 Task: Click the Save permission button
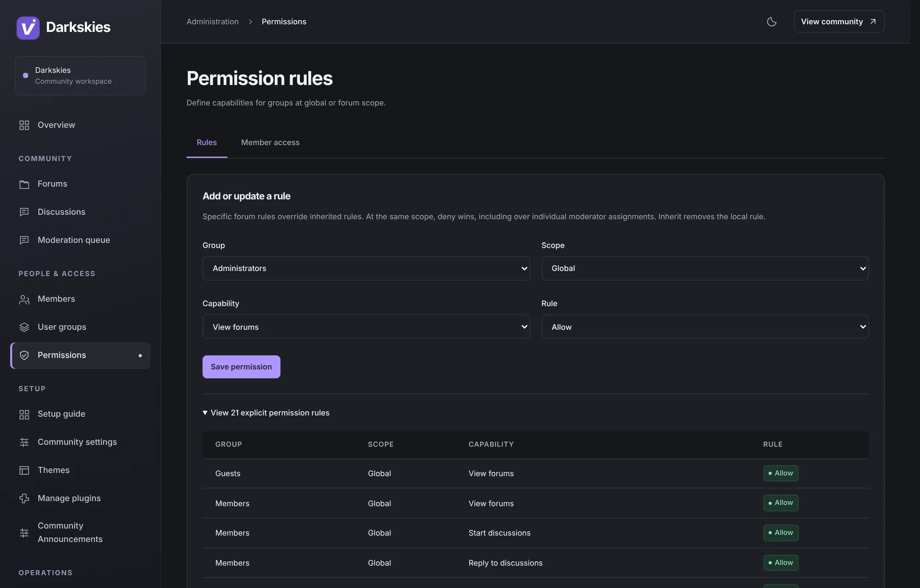click(241, 367)
